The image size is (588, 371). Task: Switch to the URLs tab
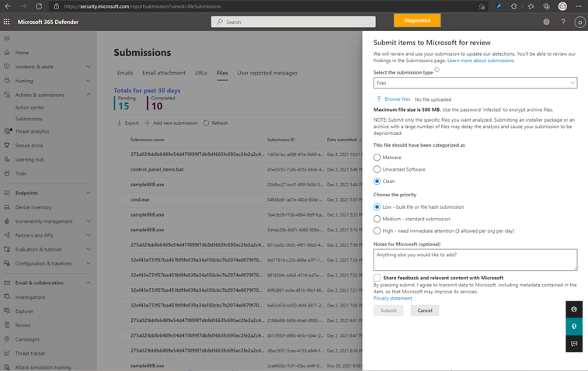(201, 73)
